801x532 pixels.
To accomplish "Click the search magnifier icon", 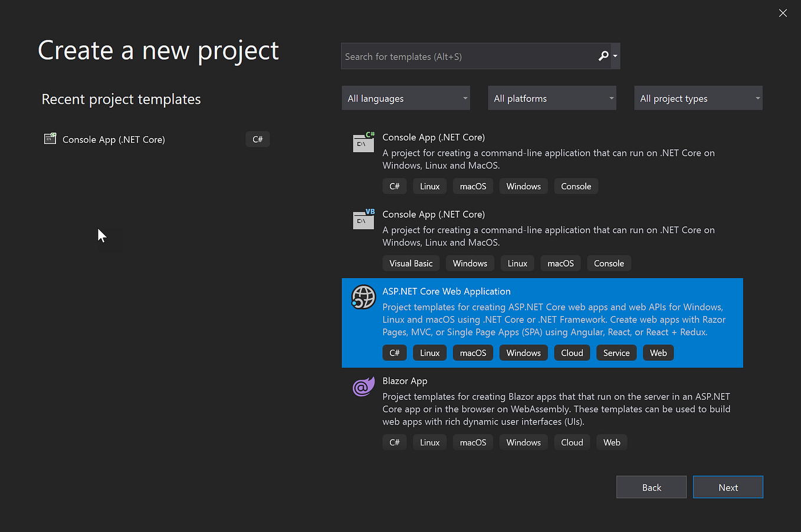I will [604, 55].
